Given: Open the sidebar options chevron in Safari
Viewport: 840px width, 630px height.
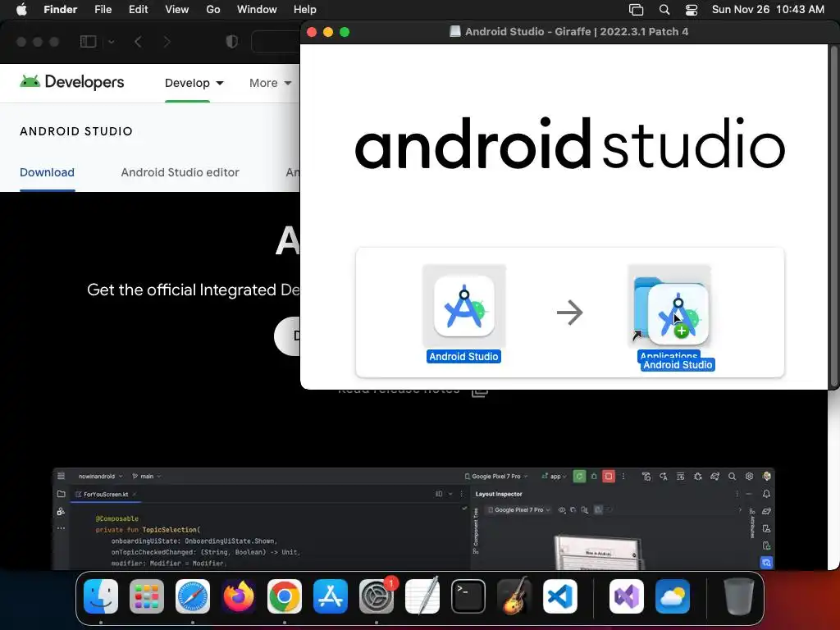Looking at the screenshot, I should tap(111, 41).
